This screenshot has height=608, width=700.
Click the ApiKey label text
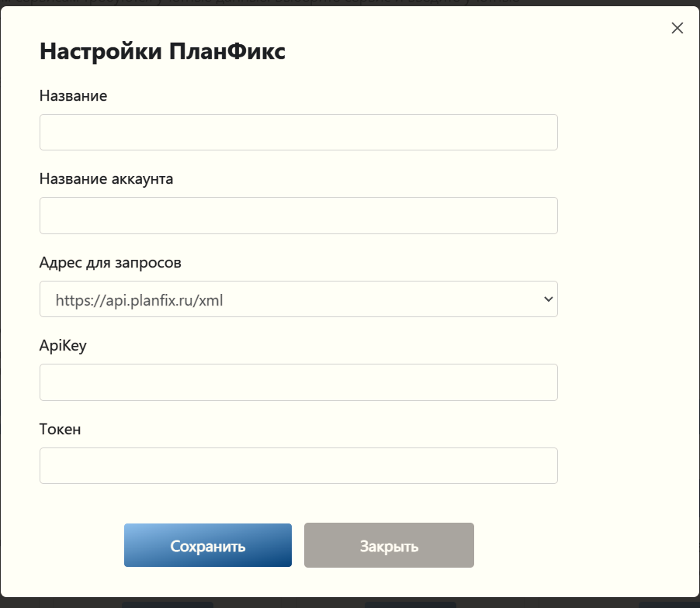pos(63,346)
